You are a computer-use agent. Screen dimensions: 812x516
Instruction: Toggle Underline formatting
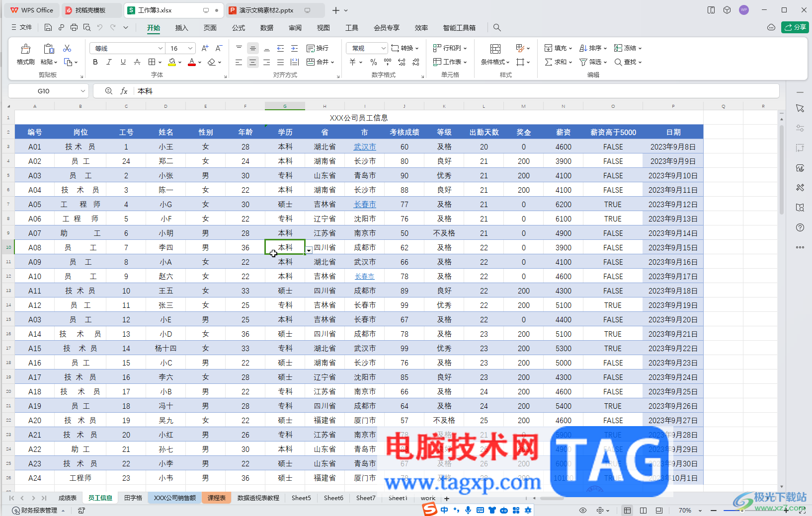point(123,62)
